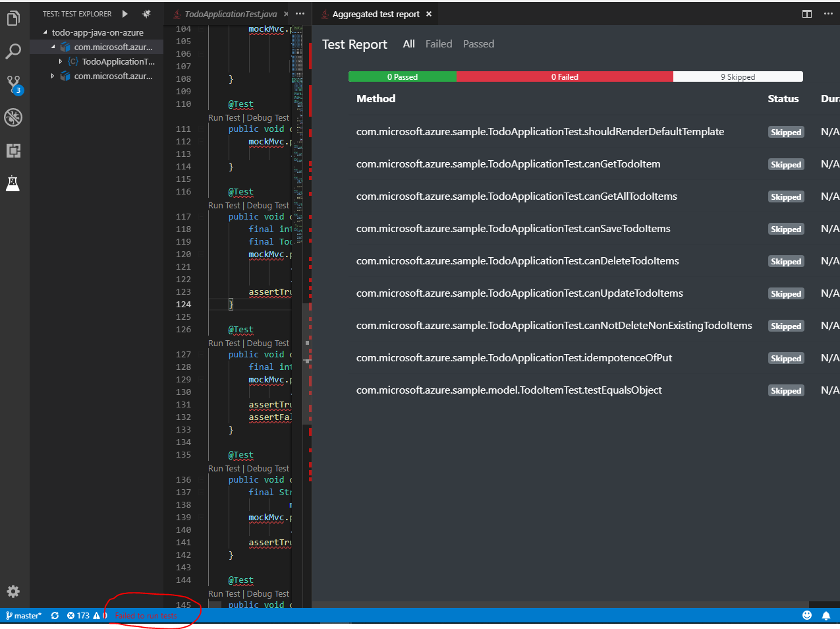Switch to the Aggregated test report tab

[376, 13]
